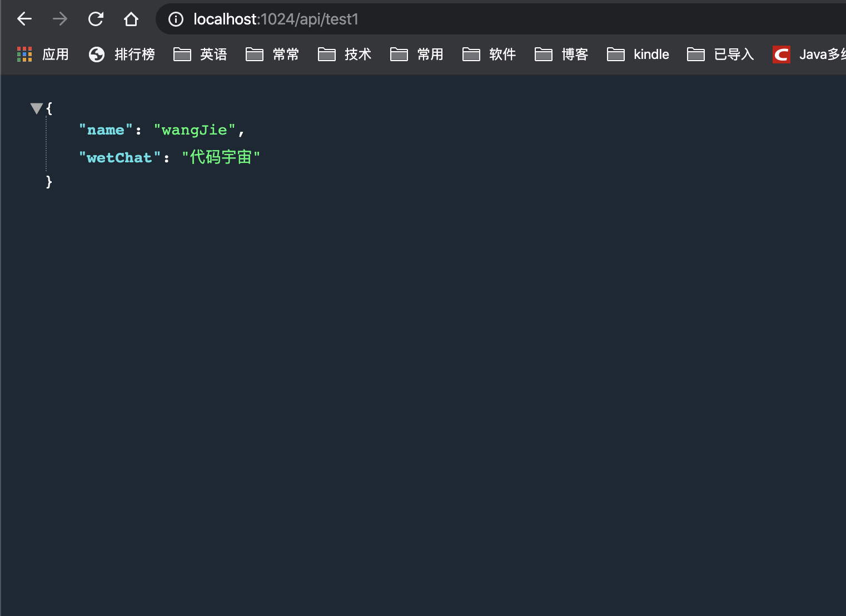
Task: Select the "wetChat" JSON key
Action: click(x=120, y=158)
